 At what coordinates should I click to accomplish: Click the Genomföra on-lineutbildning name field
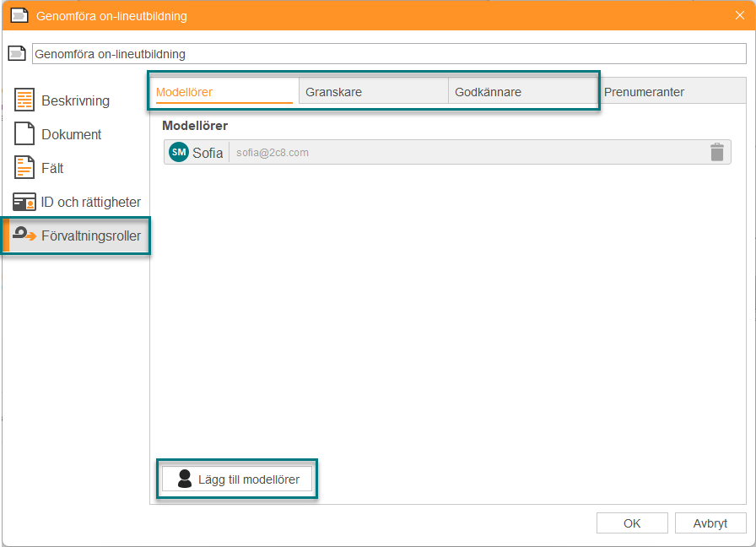tap(388, 54)
